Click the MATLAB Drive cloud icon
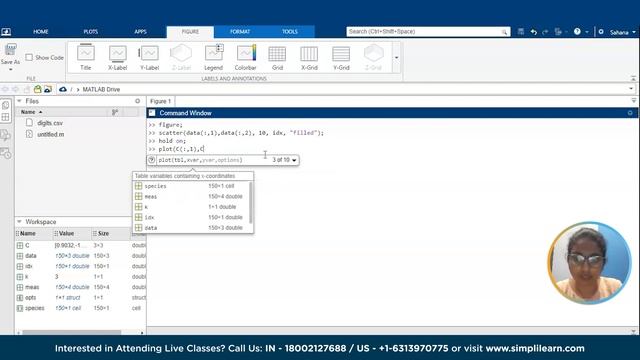640x360 pixels. (62, 89)
